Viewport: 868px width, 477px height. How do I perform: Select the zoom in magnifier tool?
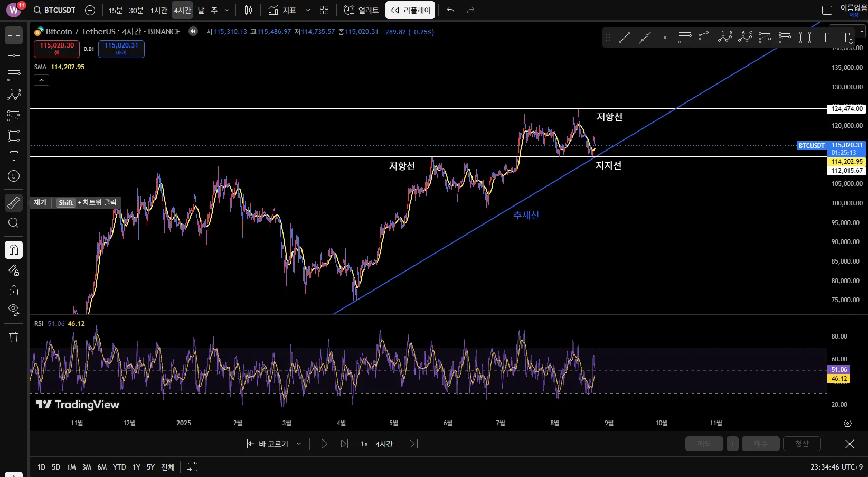tap(14, 223)
